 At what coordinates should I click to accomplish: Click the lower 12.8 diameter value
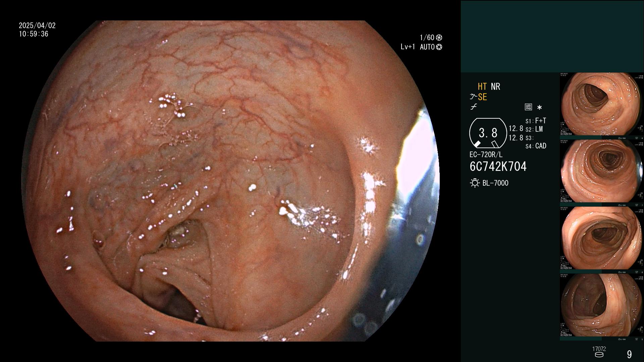(516, 138)
